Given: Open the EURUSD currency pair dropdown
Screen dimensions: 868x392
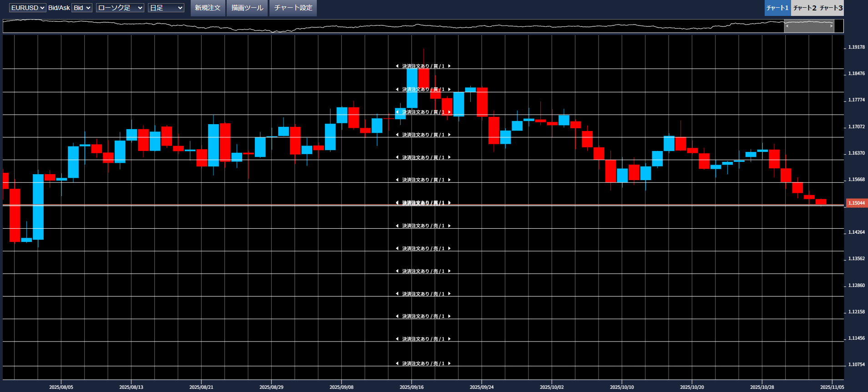Looking at the screenshot, I should coord(27,8).
